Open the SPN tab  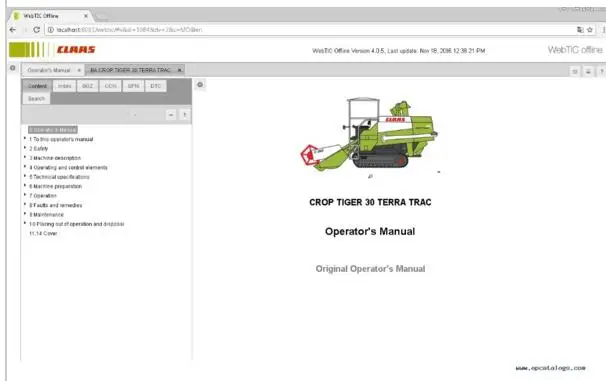pyautogui.click(x=133, y=86)
